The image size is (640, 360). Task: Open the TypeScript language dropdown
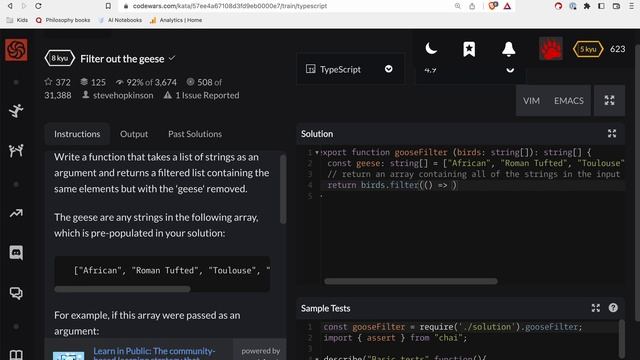(350, 69)
